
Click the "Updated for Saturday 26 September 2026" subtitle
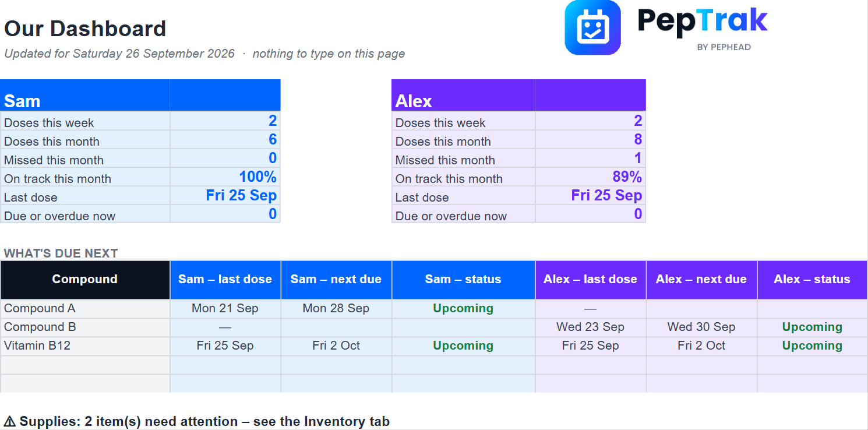point(119,54)
